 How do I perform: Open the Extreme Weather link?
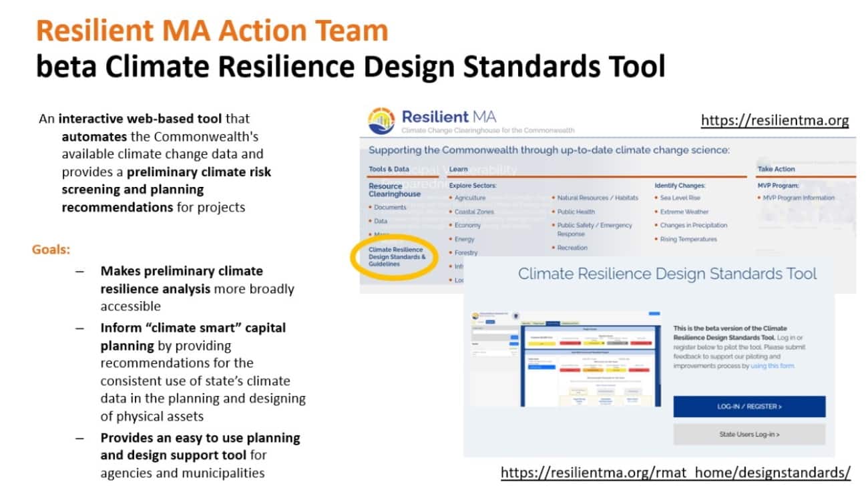684,212
